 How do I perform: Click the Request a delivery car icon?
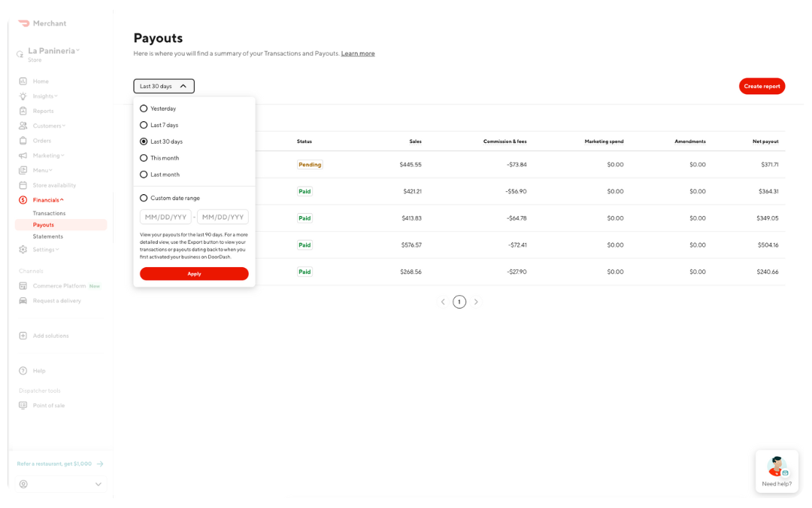click(x=24, y=300)
